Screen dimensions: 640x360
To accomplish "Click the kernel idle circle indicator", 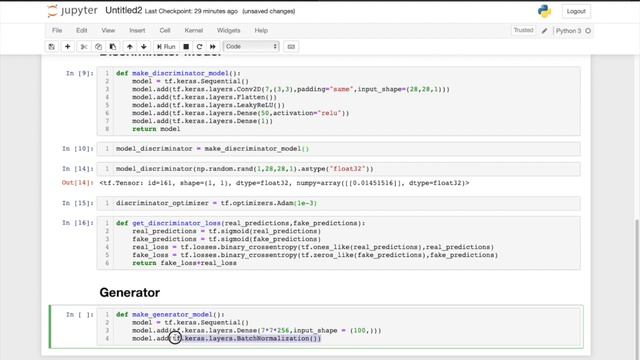I will 588,31.
